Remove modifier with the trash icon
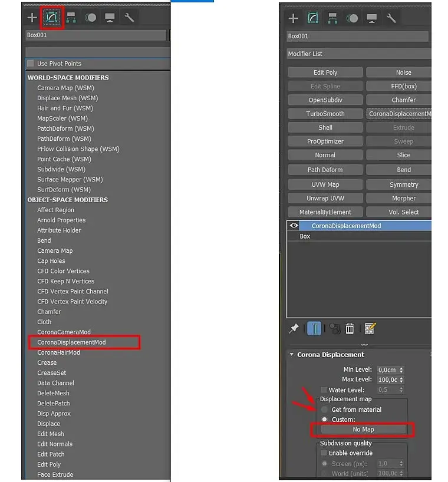The height and width of the screenshot is (482, 448). click(350, 329)
